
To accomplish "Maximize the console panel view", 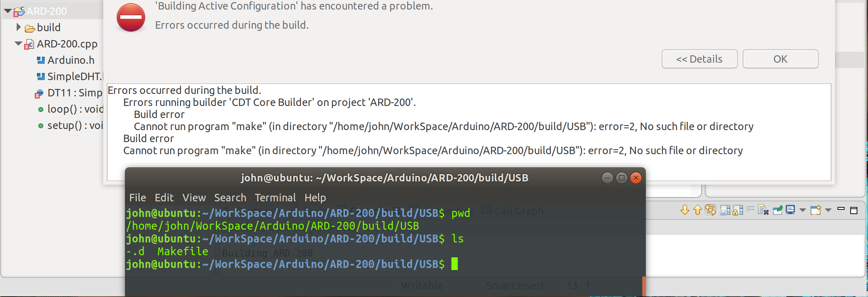I will [x=854, y=210].
